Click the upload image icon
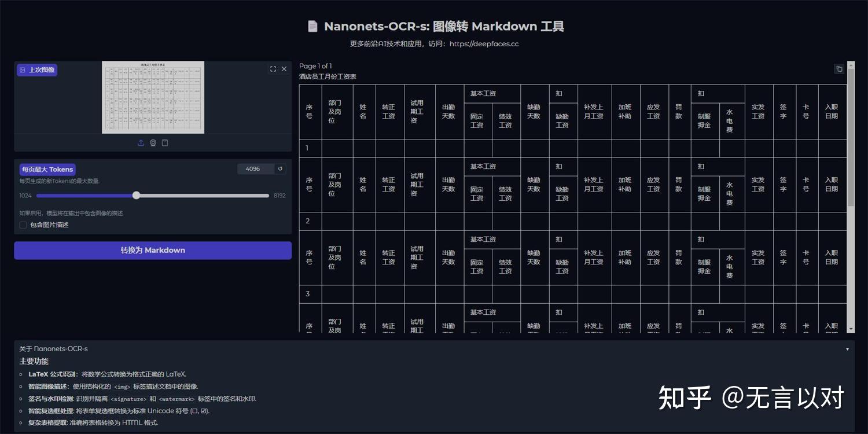 pos(141,142)
